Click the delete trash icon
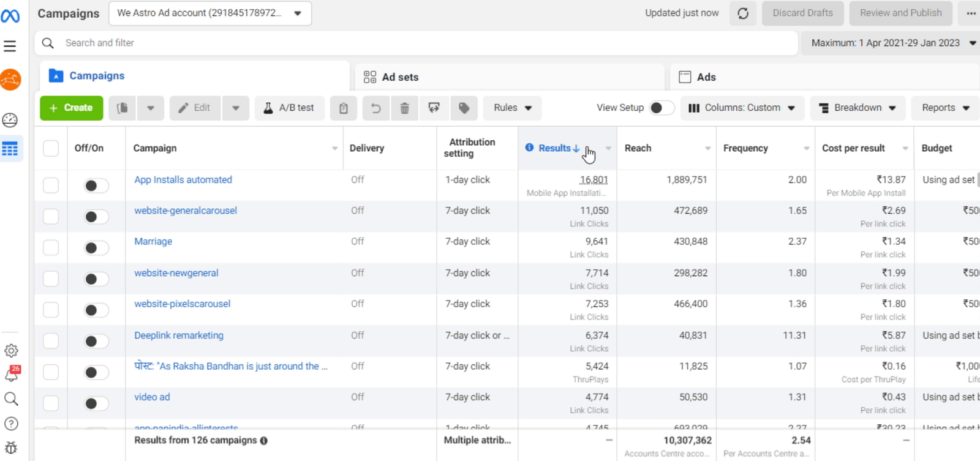The image size is (980, 461). coord(404,108)
